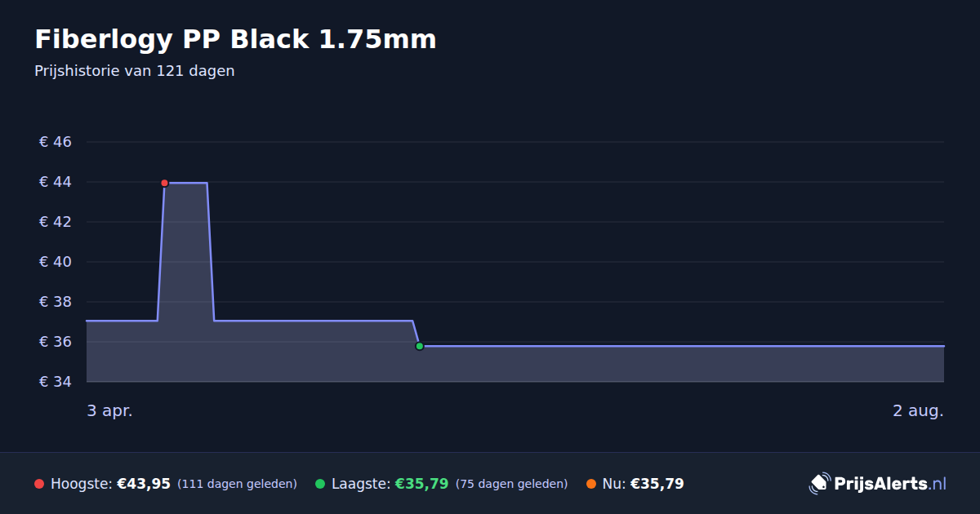Click the € 40 axis label
Image resolution: width=980 pixels, height=514 pixels.
tap(56, 262)
